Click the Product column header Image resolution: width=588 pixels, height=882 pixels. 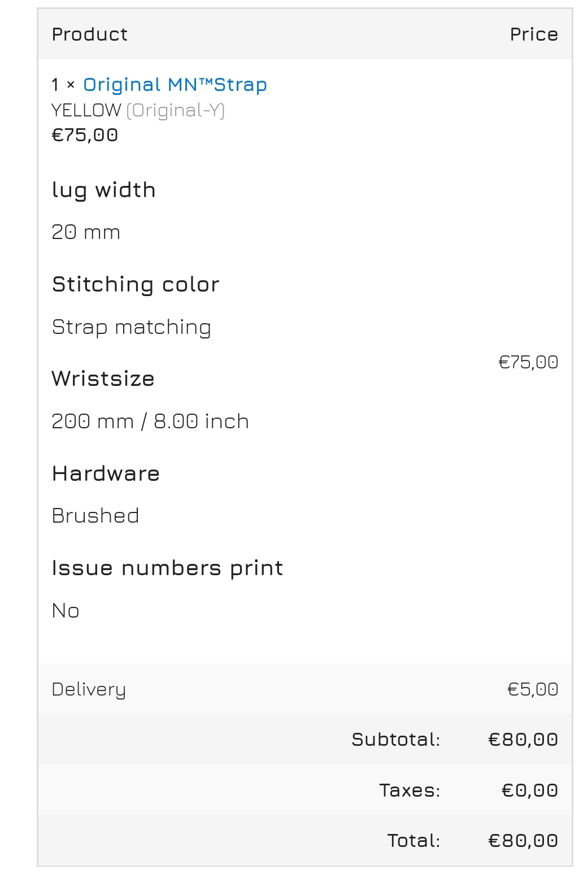(90, 34)
